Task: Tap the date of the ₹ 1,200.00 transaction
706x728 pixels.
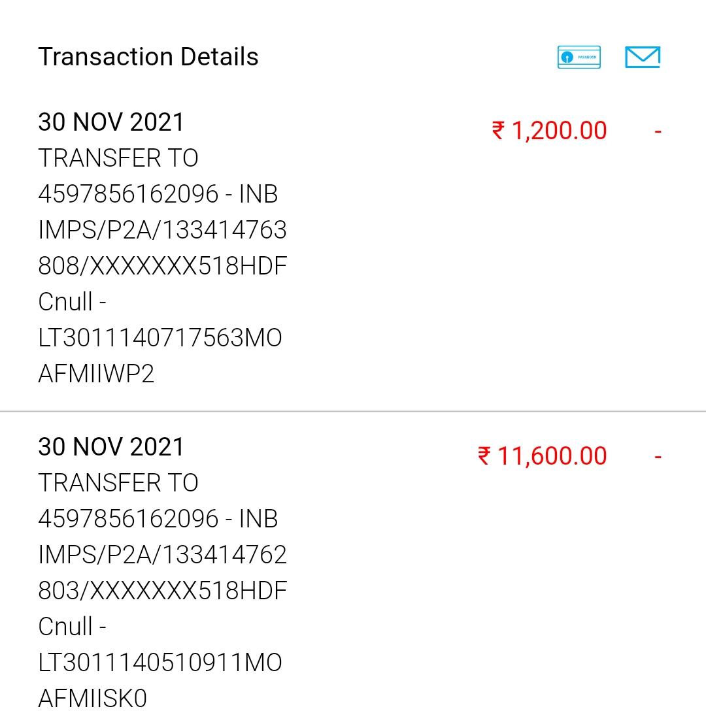Action: 111,122
